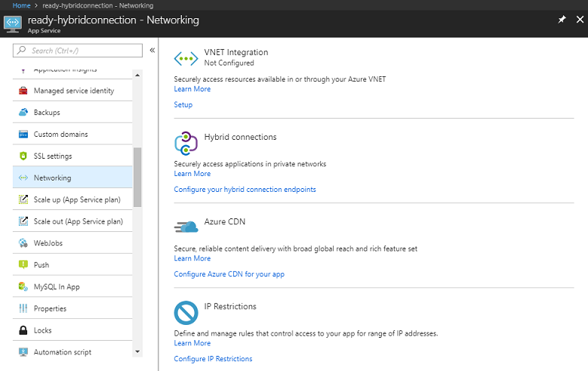Focus the Search (Ctrl+/) field

[x=78, y=51]
